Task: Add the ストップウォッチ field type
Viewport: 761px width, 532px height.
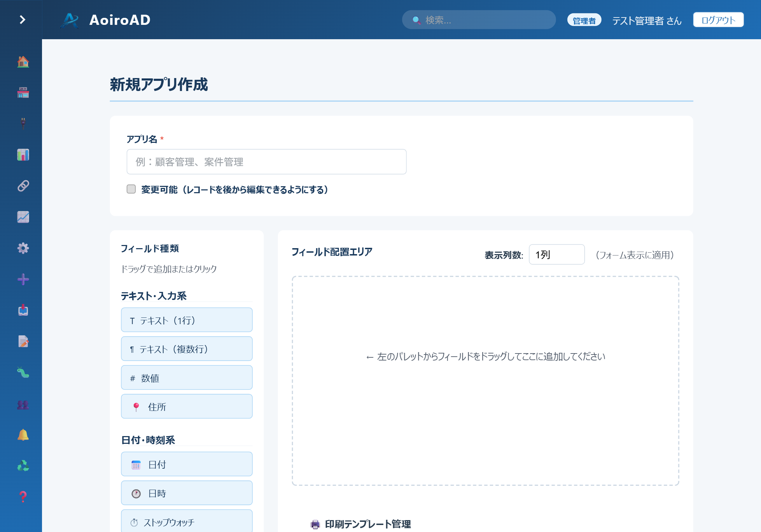Action: (x=187, y=521)
